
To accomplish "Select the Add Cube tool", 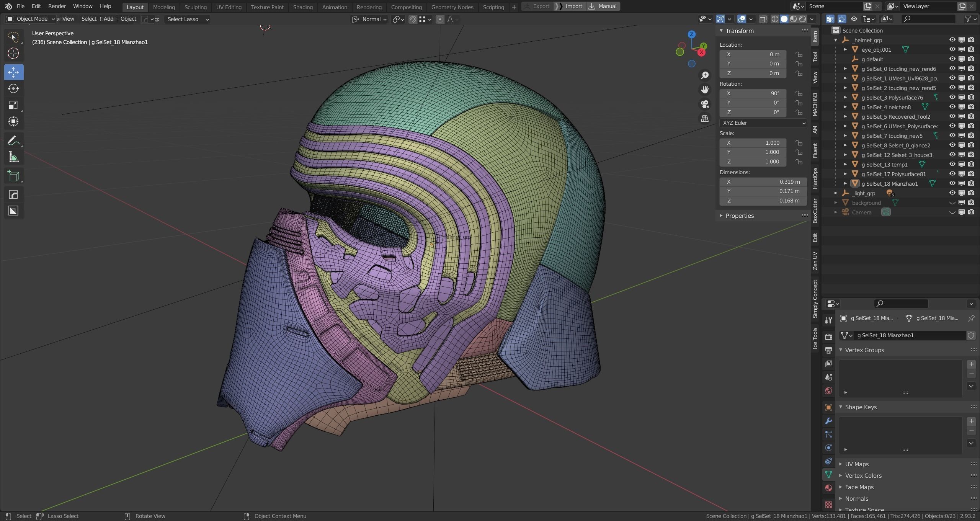I will (13, 176).
